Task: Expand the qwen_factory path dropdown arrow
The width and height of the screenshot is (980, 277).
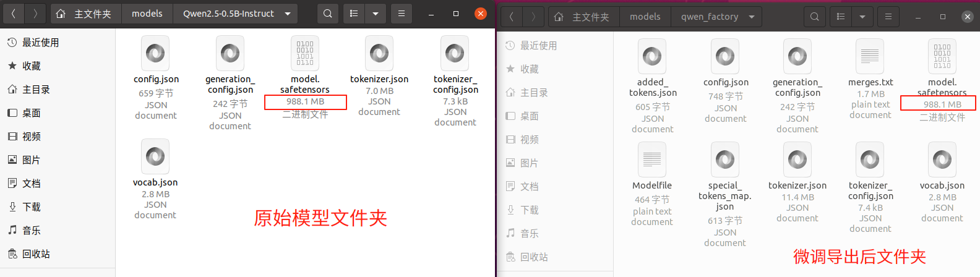Action: point(752,17)
